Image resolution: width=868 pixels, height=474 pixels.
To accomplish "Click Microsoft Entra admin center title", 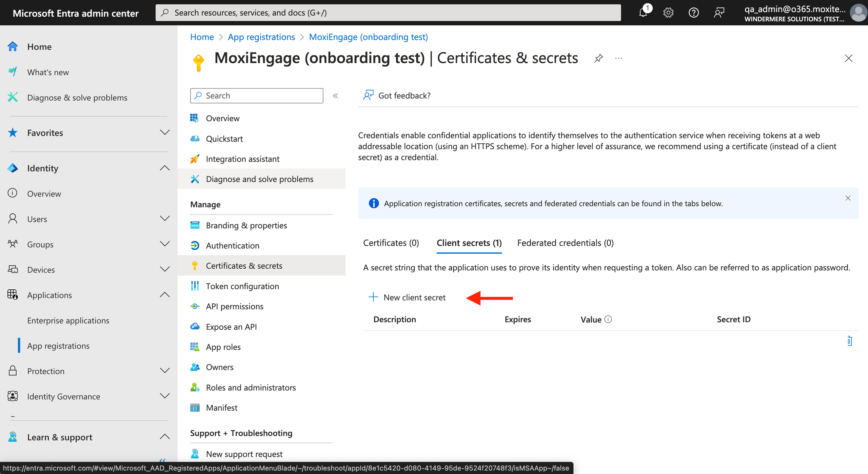I will (x=76, y=13).
